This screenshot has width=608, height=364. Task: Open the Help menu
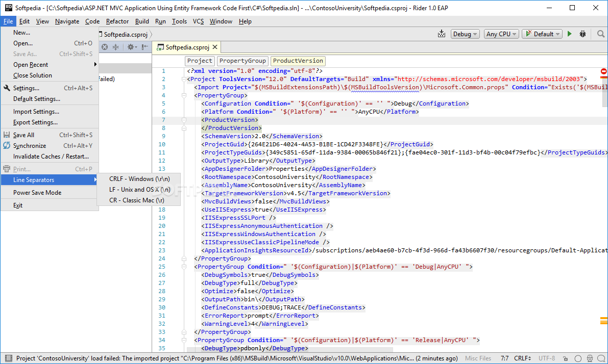pos(245,21)
